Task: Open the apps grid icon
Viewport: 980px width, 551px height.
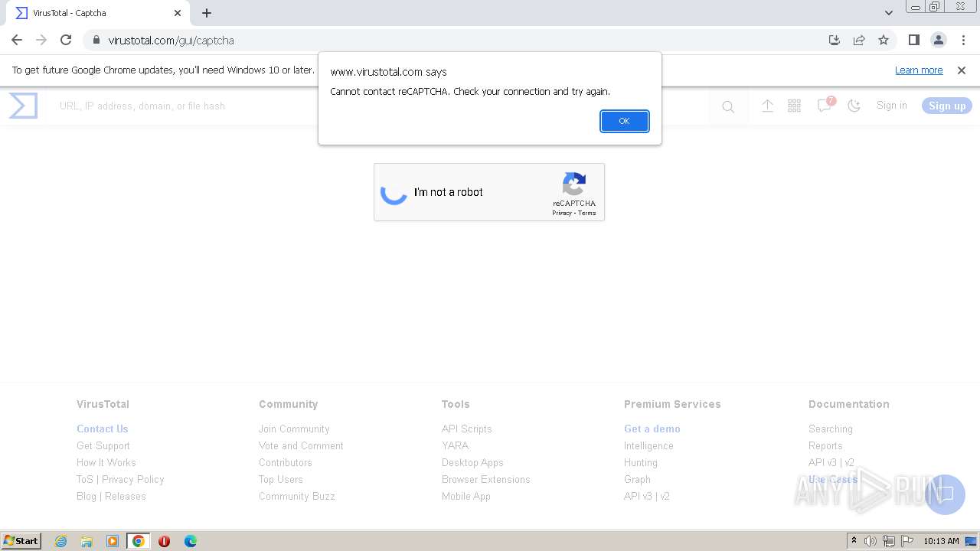Action: click(794, 106)
